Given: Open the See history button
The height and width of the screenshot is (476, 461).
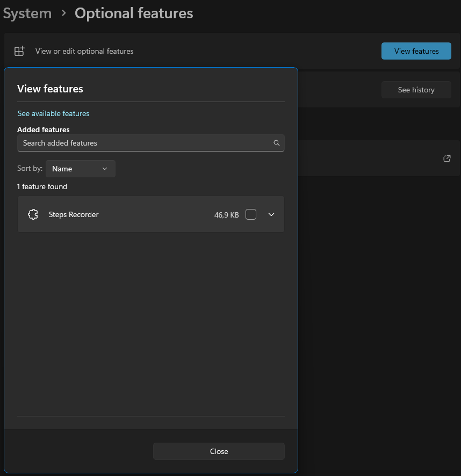Looking at the screenshot, I should coord(416,90).
